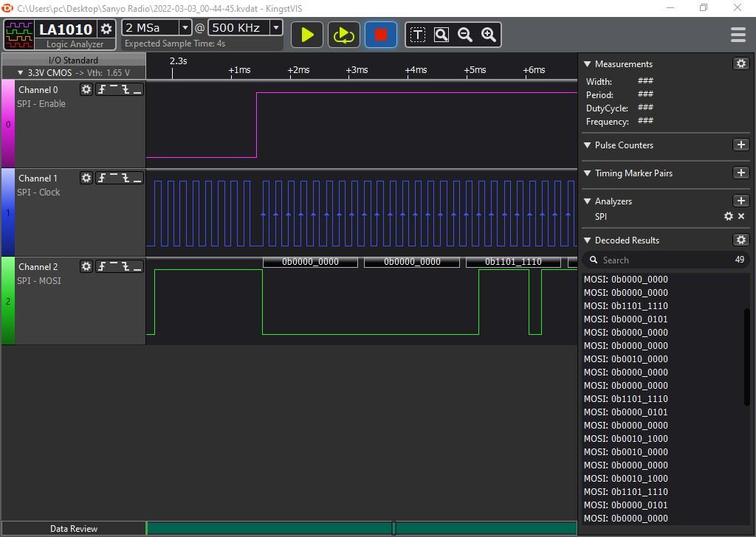Zoom out of the waveform

[465, 35]
